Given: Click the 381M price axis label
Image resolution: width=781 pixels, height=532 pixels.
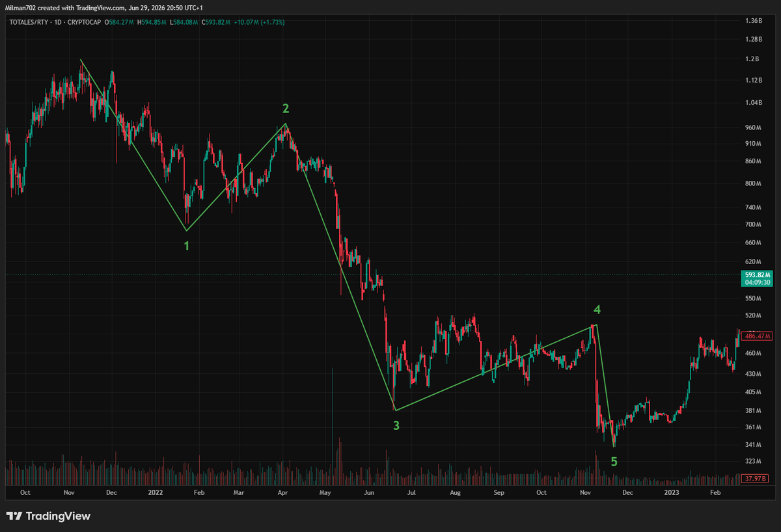Looking at the screenshot, I should (754, 410).
